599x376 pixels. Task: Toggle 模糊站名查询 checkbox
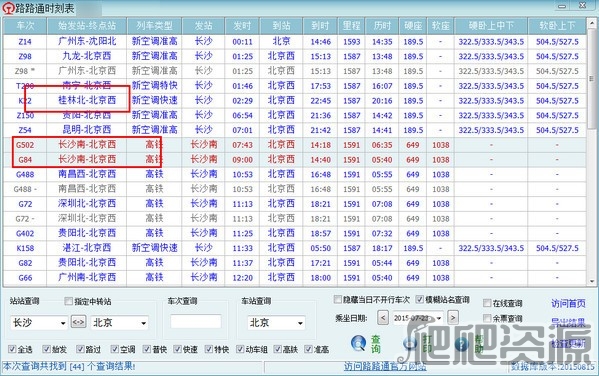419,299
